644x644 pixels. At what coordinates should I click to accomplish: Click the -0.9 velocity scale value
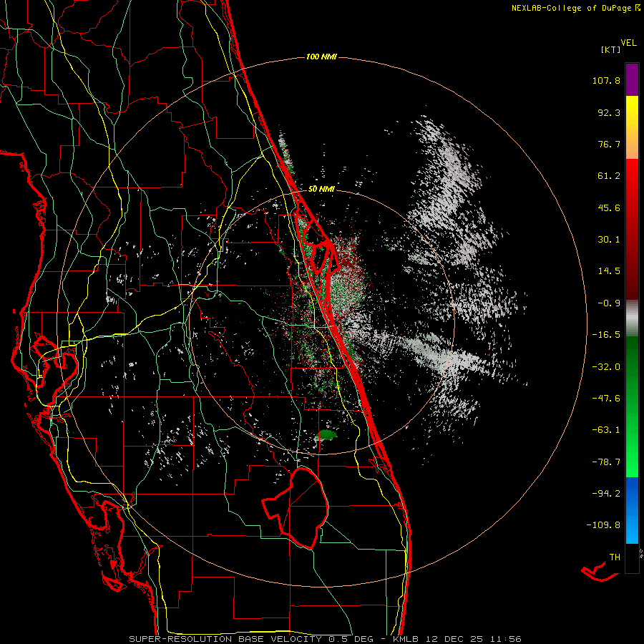click(609, 303)
